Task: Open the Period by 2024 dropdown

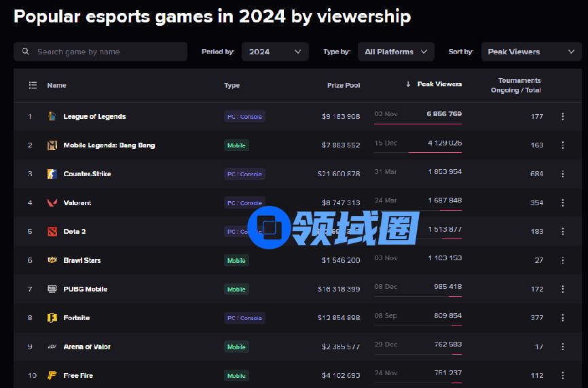Action: click(275, 52)
